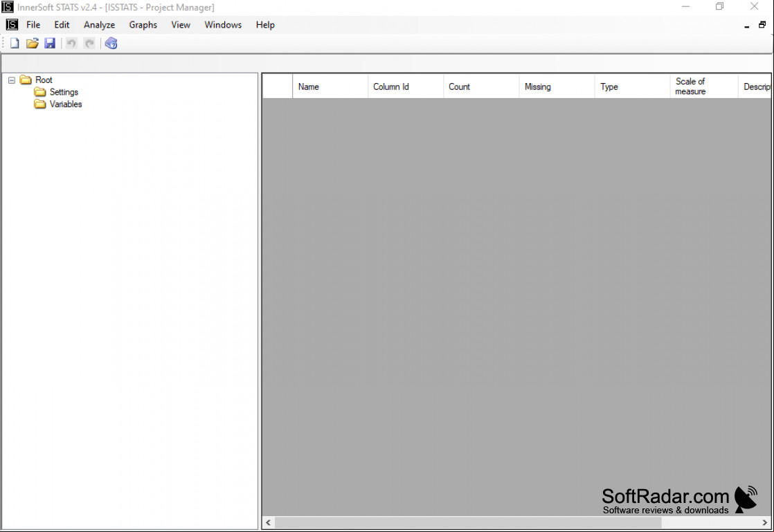Open help via the globe question icon
Image resolution: width=774 pixels, height=532 pixels.
pos(111,44)
